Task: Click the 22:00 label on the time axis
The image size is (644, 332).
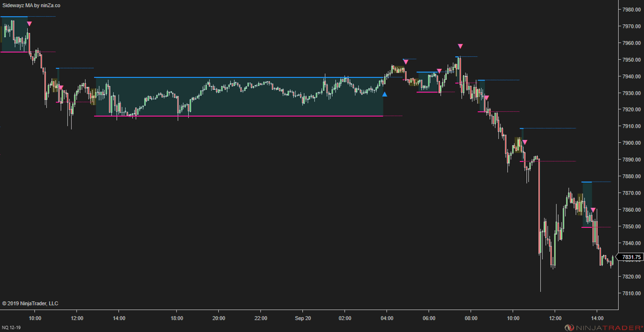Action: 261,318
